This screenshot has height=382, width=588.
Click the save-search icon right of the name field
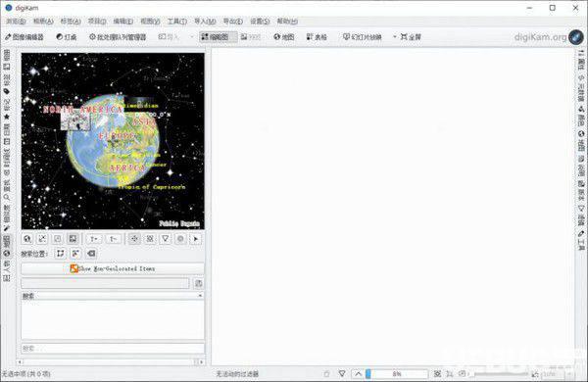tap(199, 283)
